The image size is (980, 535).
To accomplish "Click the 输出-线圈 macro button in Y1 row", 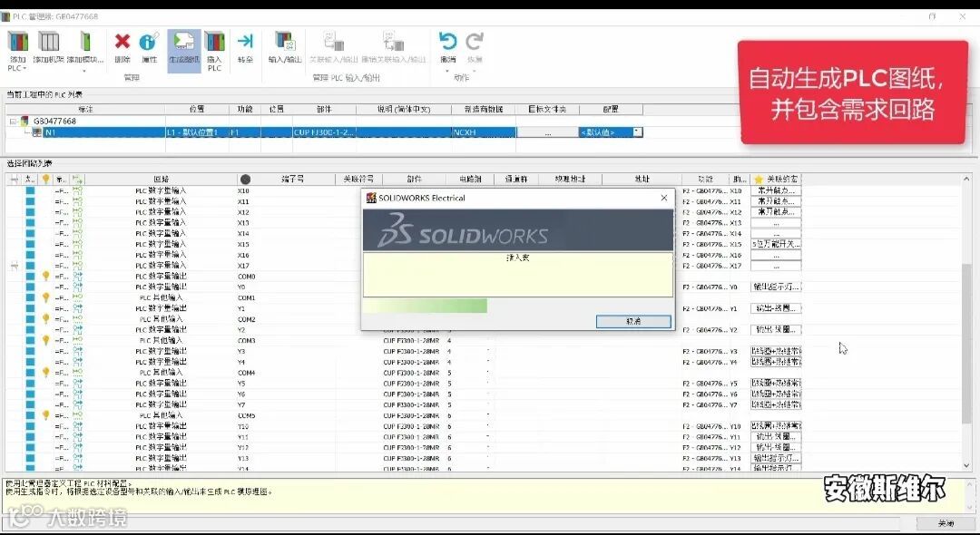I will pos(776,308).
